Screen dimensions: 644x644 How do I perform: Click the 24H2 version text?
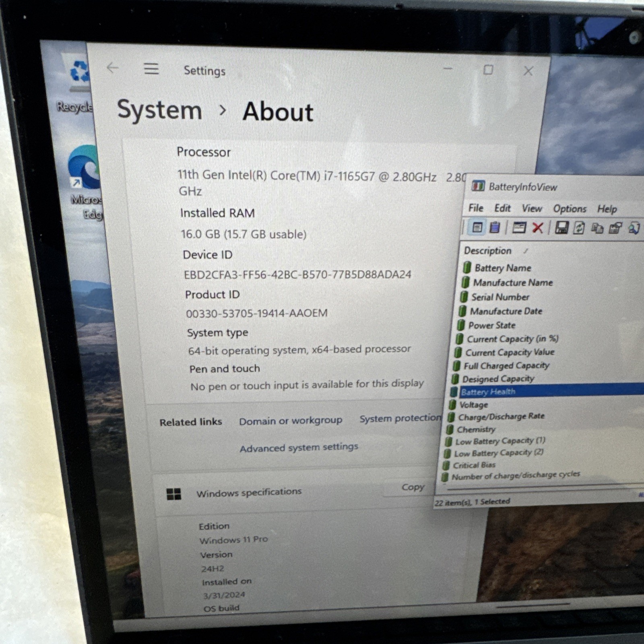(x=213, y=569)
